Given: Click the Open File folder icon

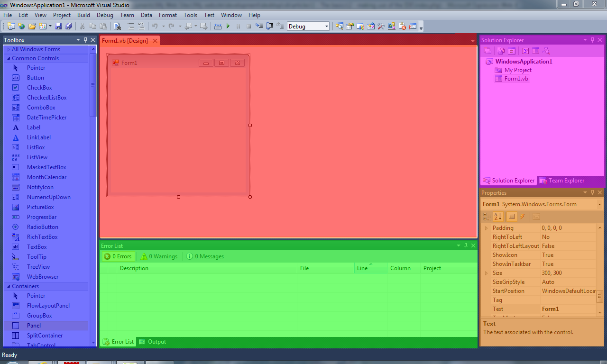Looking at the screenshot, I should pos(32,26).
